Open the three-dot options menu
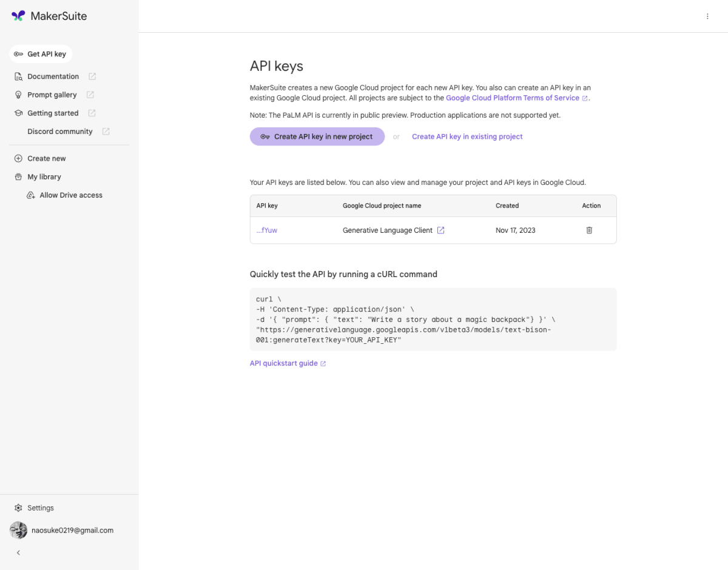Image resolution: width=728 pixels, height=570 pixels. [x=707, y=16]
